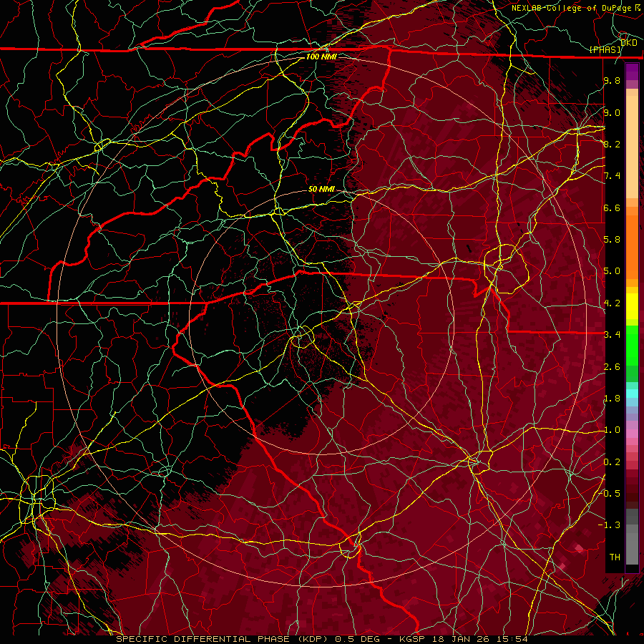Click the KGSP station identifier in caption
This screenshot has width=644, height=644.
click(x=412, y=639)
